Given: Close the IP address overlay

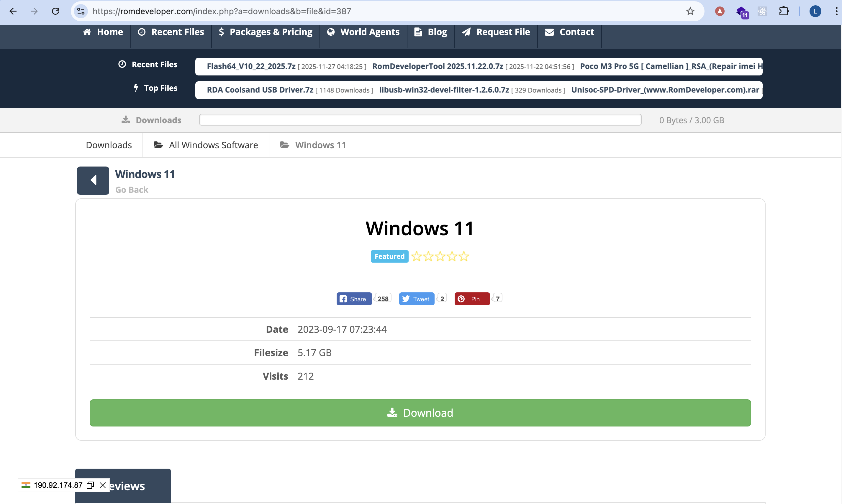Looking at the screenshot, I should [x=103, y=485].
